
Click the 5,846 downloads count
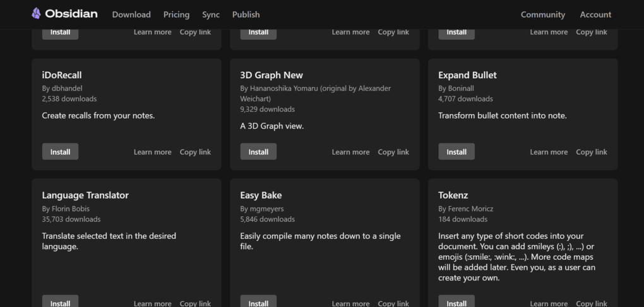267,219
